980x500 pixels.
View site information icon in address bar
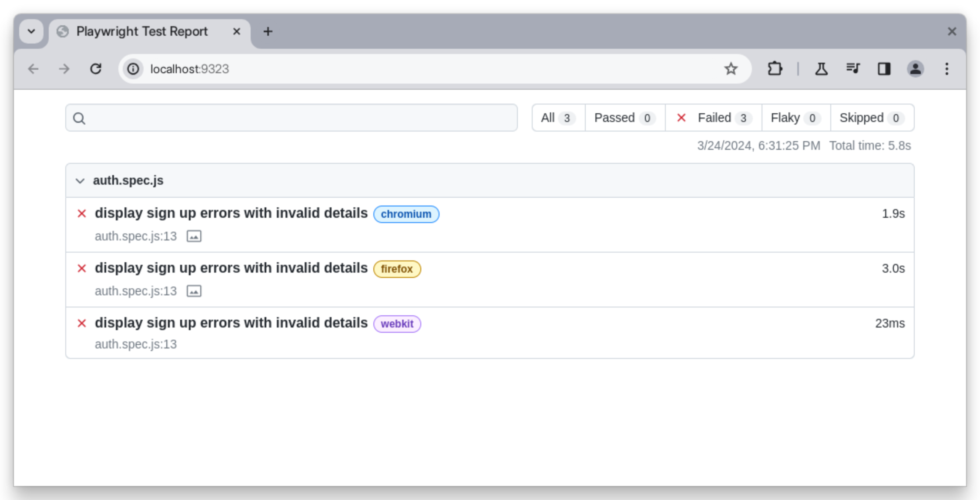coord(133,69)
